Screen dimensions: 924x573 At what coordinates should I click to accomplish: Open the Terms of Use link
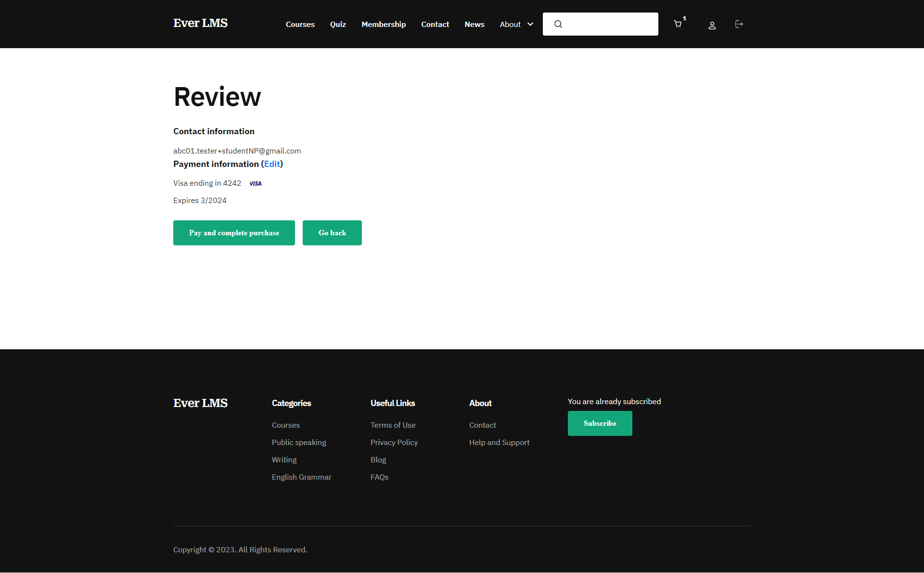[x=393, y=425]
